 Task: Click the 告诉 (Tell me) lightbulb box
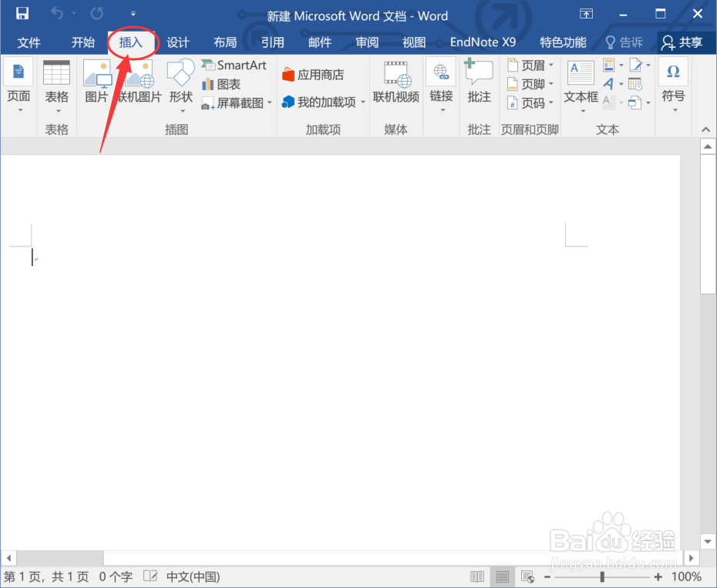[x=624, y=42]
